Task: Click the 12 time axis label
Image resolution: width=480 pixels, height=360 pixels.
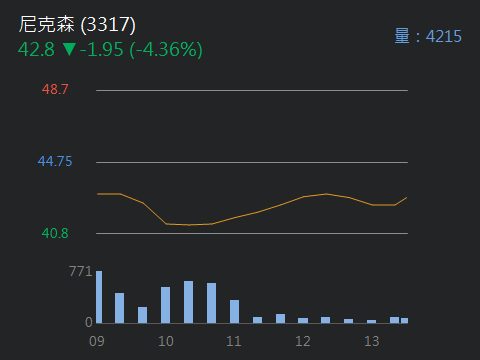Action: pyautogui.click(x=303, y=341)
